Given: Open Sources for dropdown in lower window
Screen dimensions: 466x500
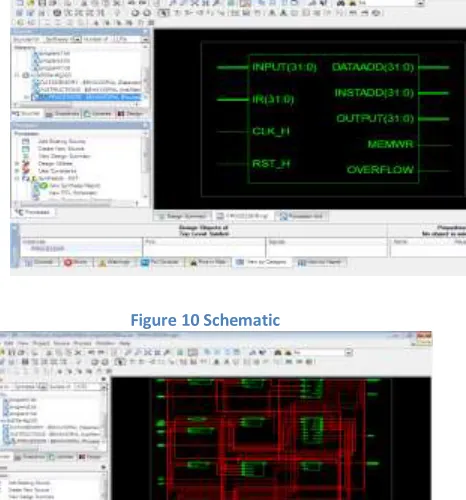Looking at the screenshot, I should point(32,387).
